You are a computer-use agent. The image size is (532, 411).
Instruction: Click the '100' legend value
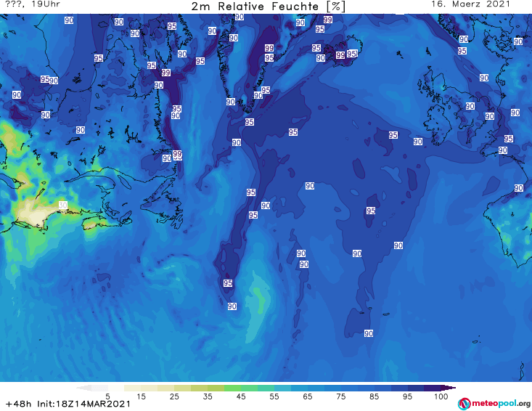tap(441, 396)
